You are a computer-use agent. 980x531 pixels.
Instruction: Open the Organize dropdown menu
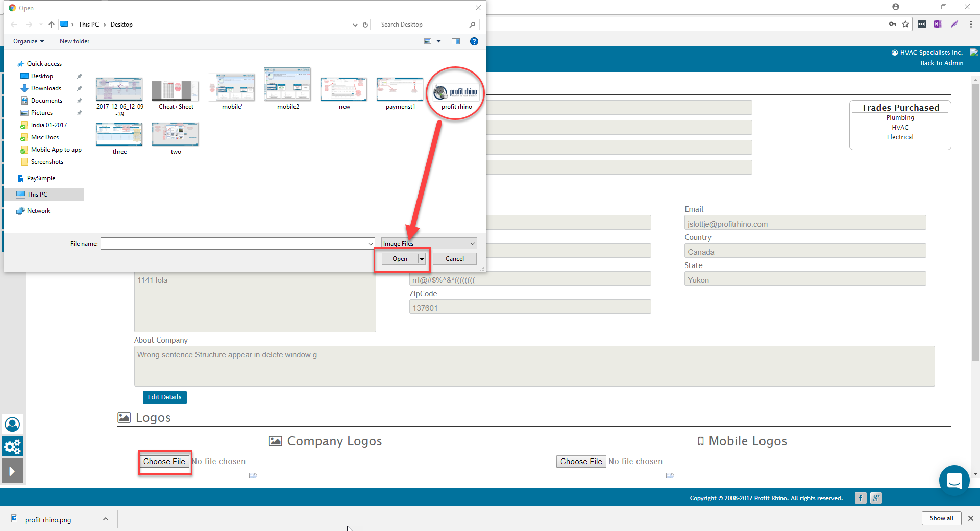pyautogui.click(x=29, y=41)
